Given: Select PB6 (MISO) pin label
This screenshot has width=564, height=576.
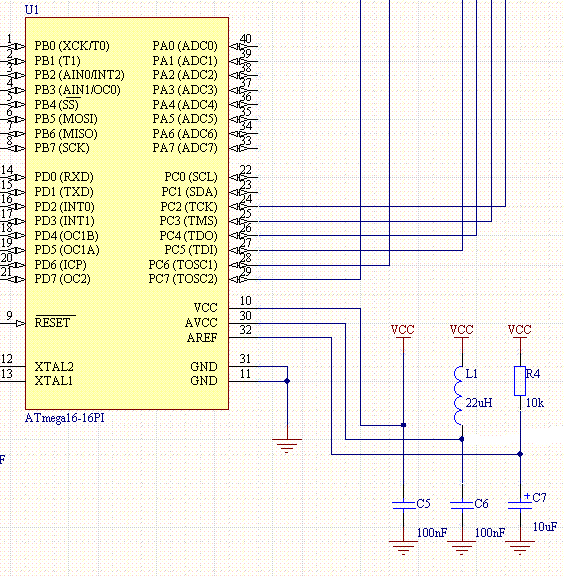Looking at the screenshot, I should point(66,133).
